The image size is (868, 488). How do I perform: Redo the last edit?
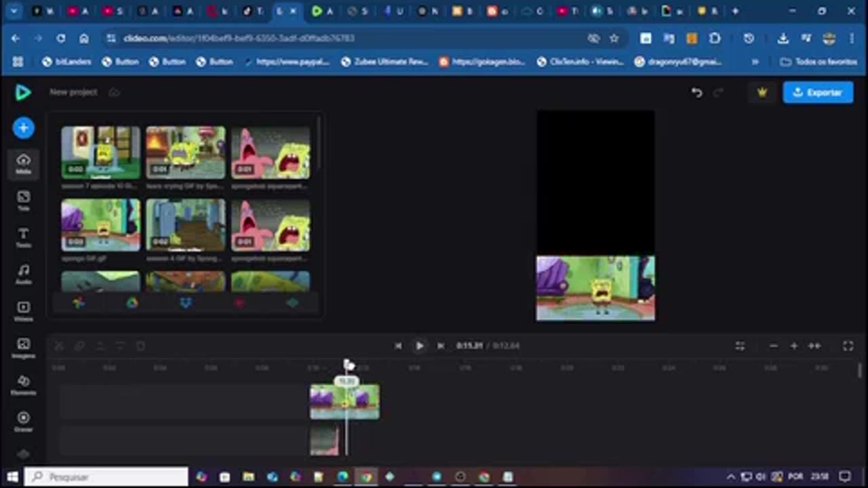(x=719, y=92)
